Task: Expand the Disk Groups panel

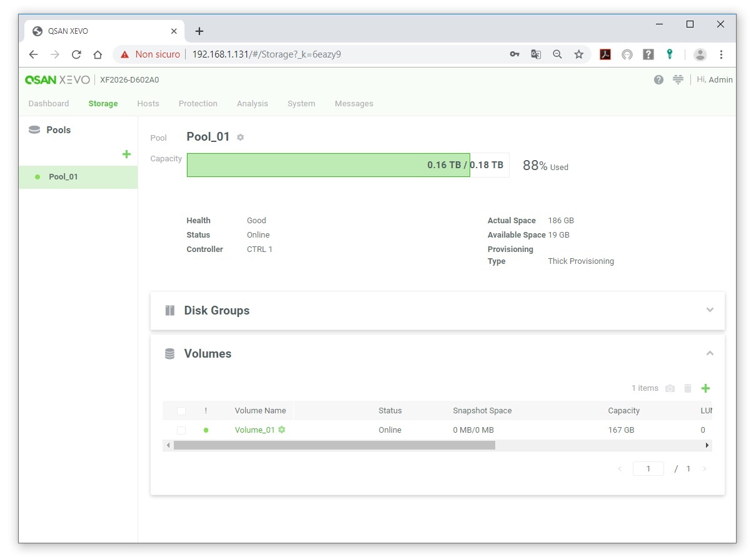Action: pos(709,310)
